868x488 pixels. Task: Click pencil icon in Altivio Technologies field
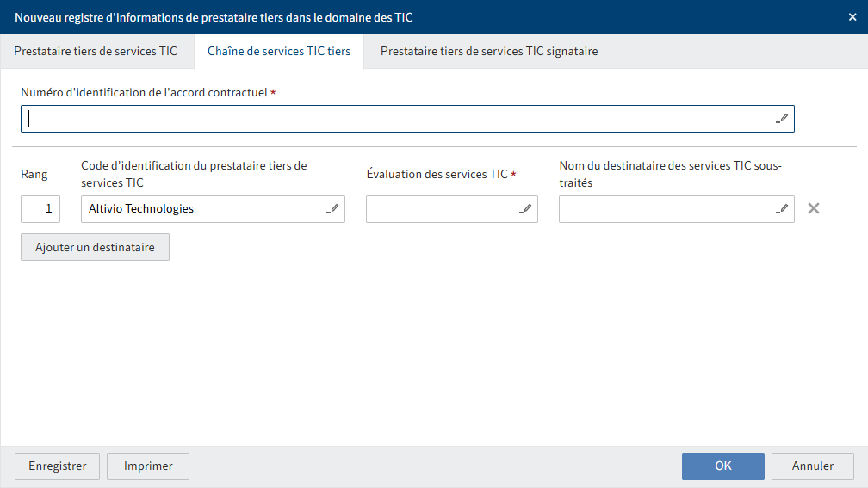332,209
